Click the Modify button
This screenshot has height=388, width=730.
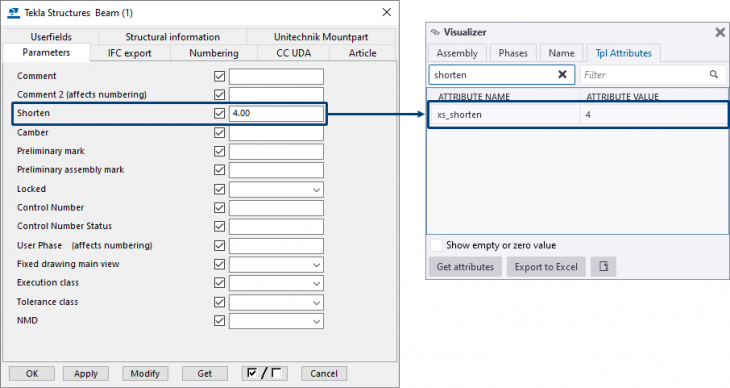(x=145, y=373)
